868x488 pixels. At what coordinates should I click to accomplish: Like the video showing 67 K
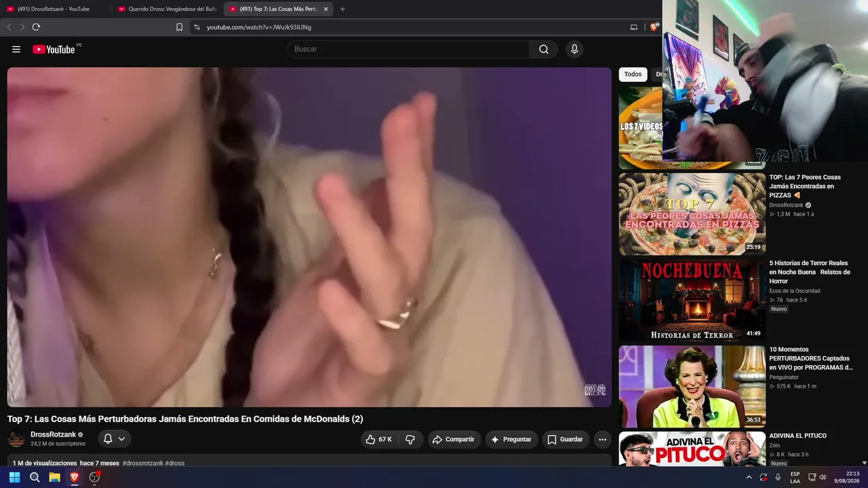tap(379, 439)
